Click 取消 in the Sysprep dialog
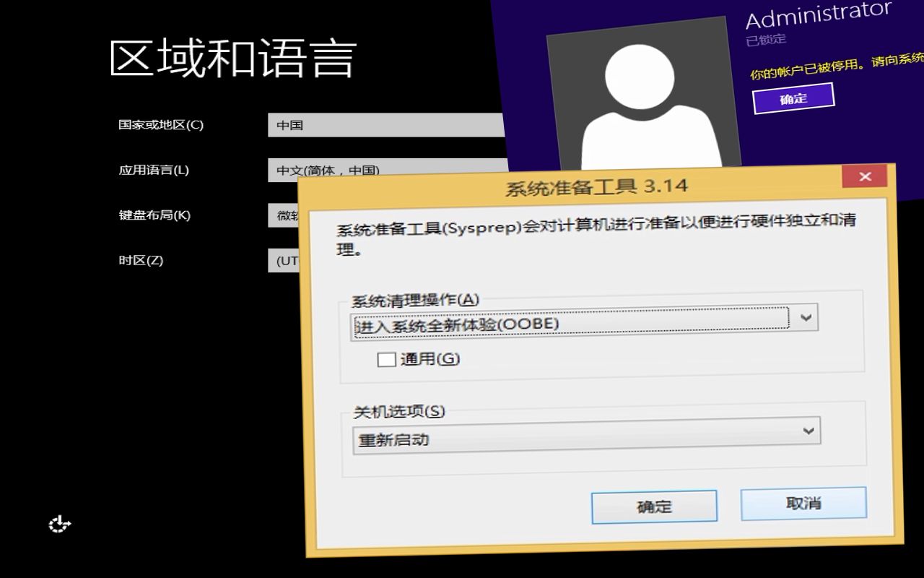The height and width of the screenshot is (578, 924). click(803, 503)
